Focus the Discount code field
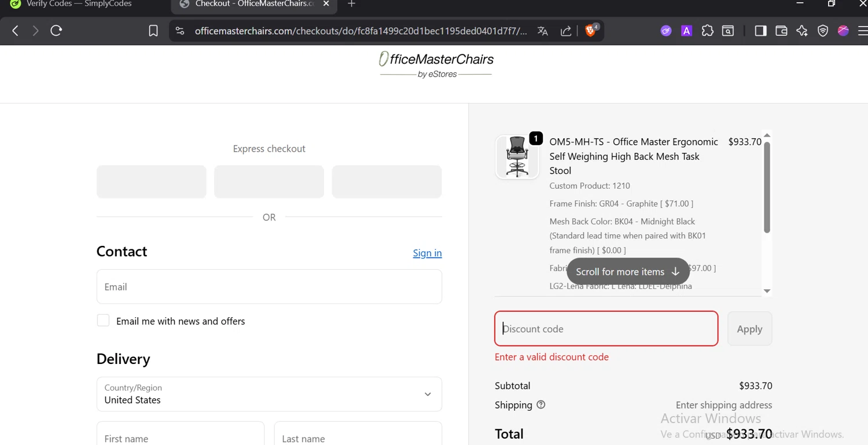The width and height of the screenshot is (868, 445). pyautogui.click(x=606, y=329)
